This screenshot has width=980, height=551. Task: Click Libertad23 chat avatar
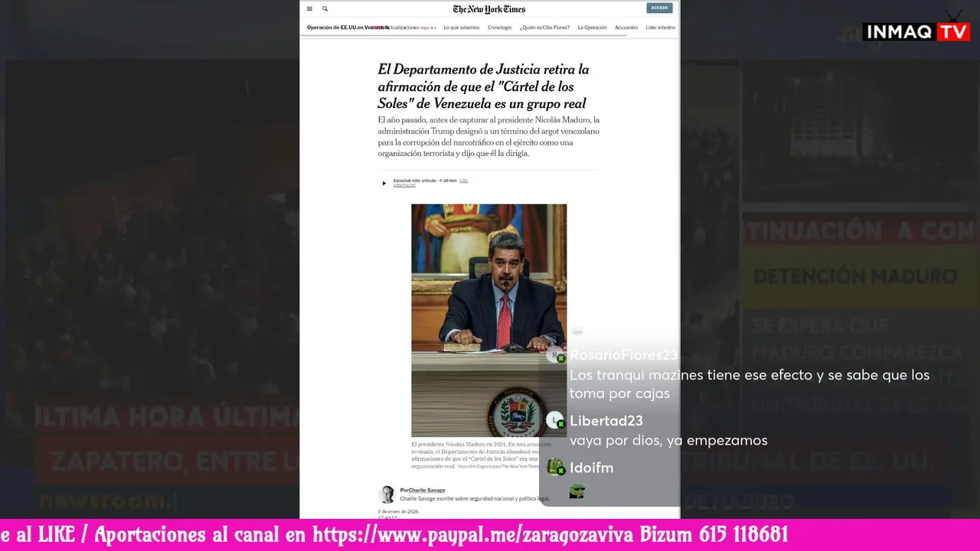pos(556,420)
